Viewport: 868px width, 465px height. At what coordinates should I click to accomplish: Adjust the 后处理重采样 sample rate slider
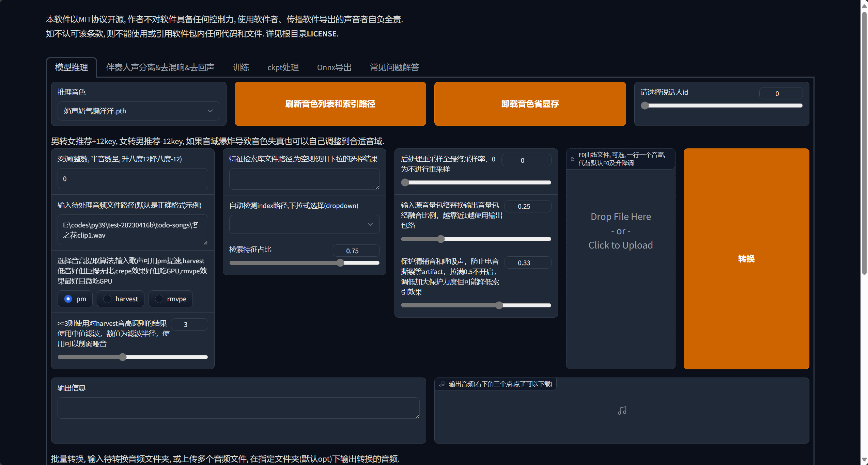click(x=476, y=182)
